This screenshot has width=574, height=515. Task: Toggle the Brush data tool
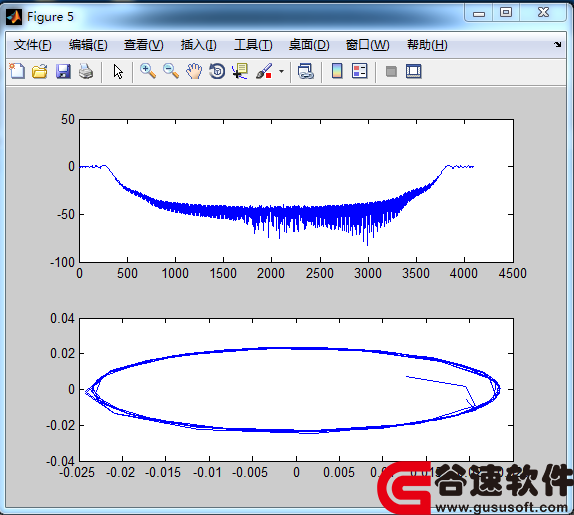(x=264, y=71)
